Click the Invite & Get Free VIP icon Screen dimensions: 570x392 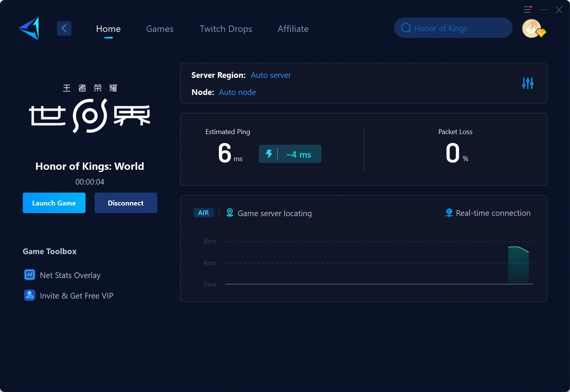[x=30, y=295]
